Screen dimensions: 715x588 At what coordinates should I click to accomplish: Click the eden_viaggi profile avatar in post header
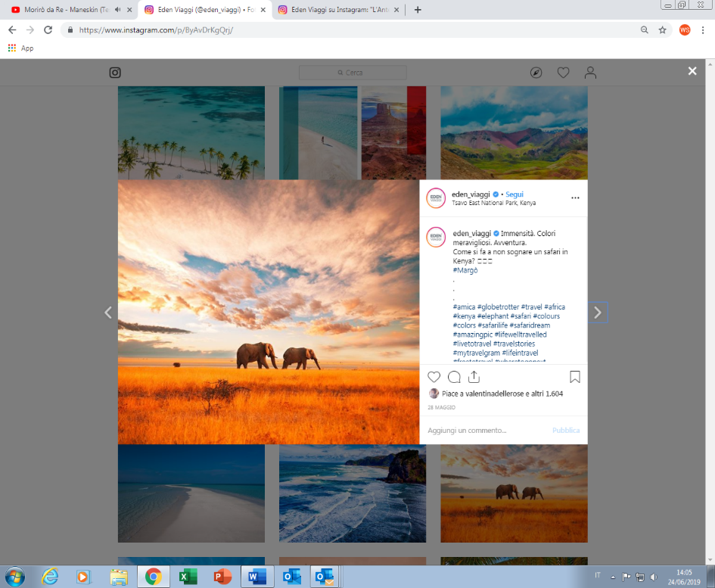pyautogui.click(x=436, y=198)
